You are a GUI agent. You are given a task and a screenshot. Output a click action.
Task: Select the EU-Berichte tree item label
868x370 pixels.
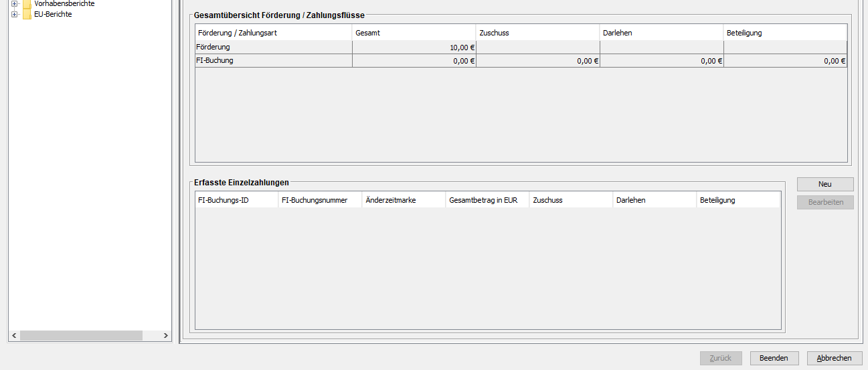coord(53,14)
